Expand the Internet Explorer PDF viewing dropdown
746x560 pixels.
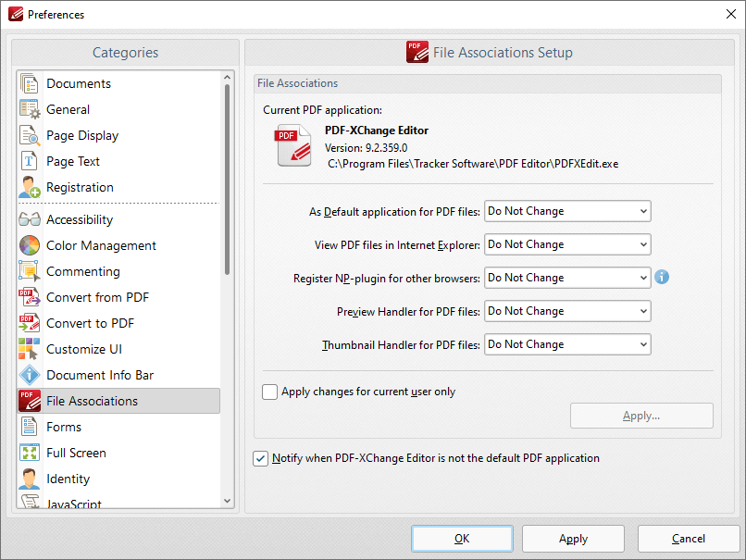tap(566, 244)
